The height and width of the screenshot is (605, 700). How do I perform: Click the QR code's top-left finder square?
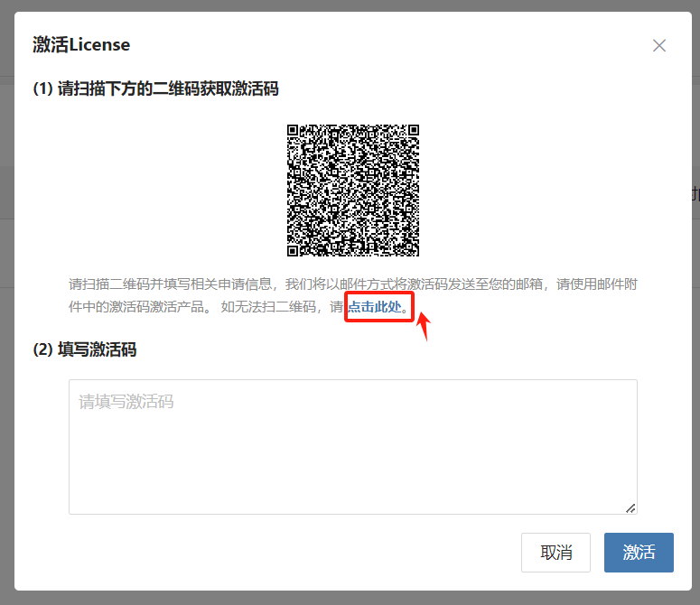coord(293,130)
